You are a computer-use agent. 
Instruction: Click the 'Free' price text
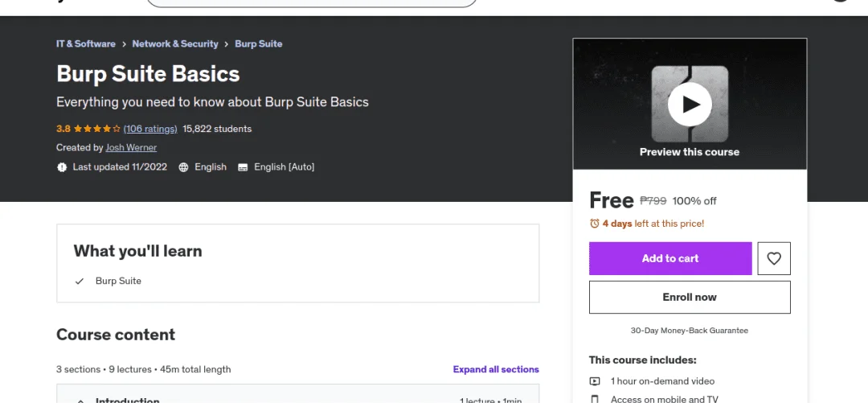point(611,200)
